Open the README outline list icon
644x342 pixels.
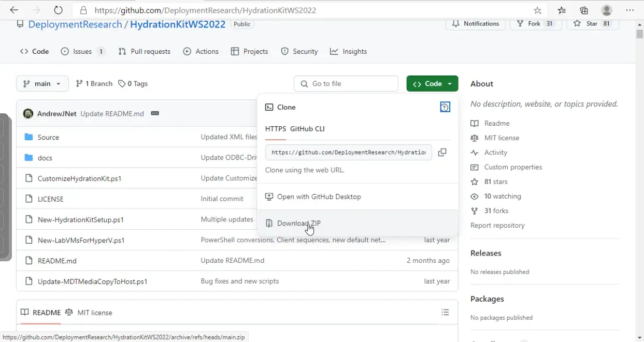click(445, 313)
